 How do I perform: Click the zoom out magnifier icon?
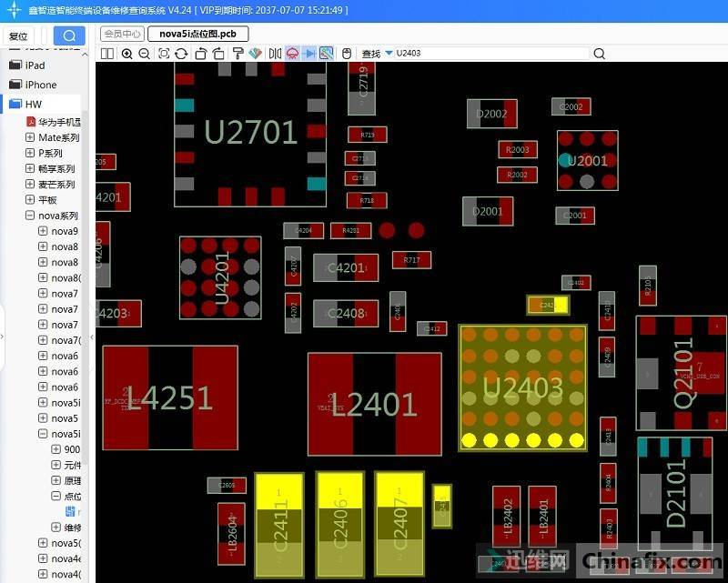(x=144, y=54)
